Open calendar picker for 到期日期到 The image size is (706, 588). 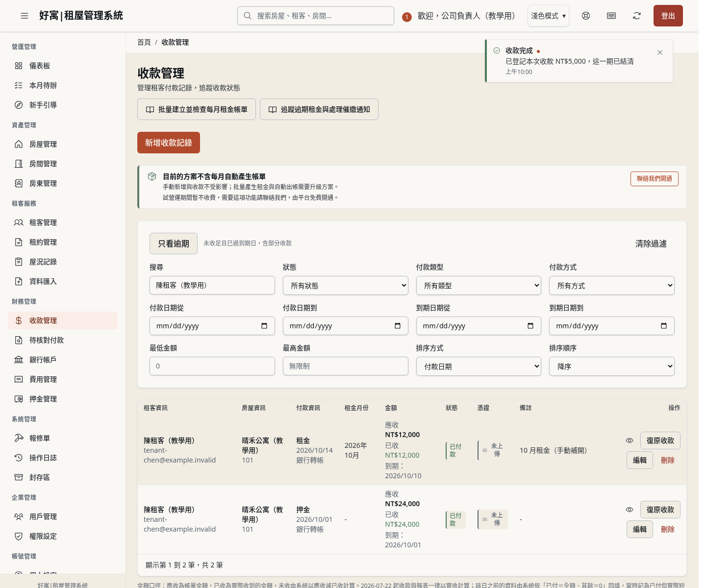tap(664, 326)
